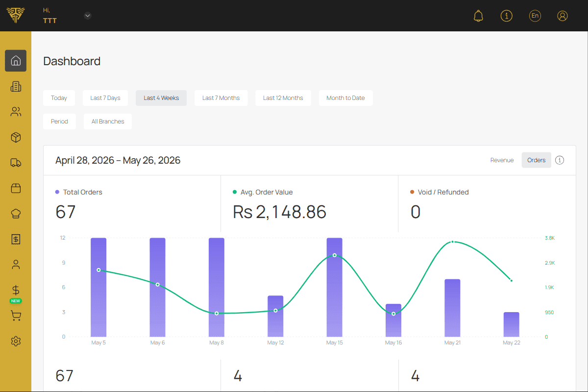Screen dimensions: 588x392
Task: Click the 'Dashboard' page heading
Action: point(72,61)
